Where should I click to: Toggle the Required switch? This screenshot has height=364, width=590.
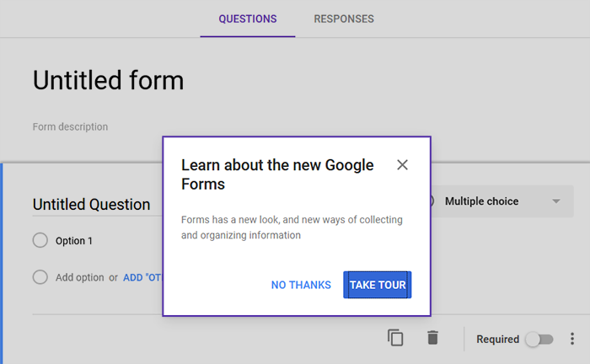point(539,340)
